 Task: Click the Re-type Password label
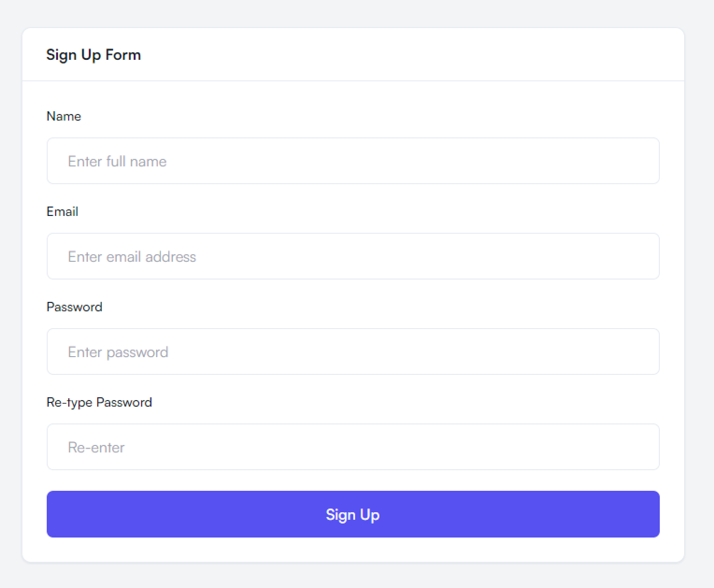point(99,402)
